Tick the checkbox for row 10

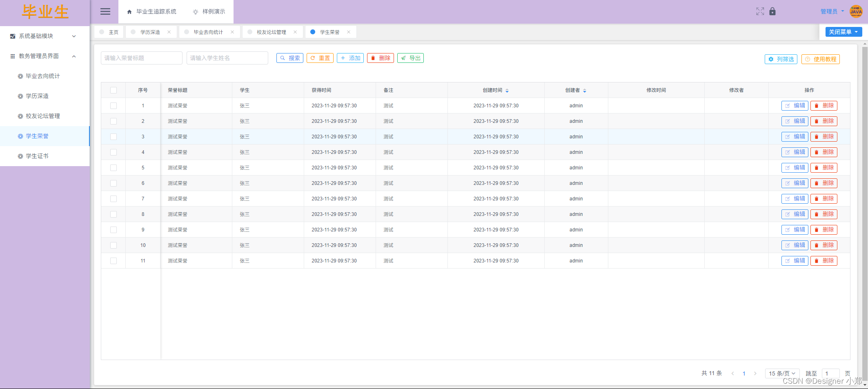click(x=114, y=245)
